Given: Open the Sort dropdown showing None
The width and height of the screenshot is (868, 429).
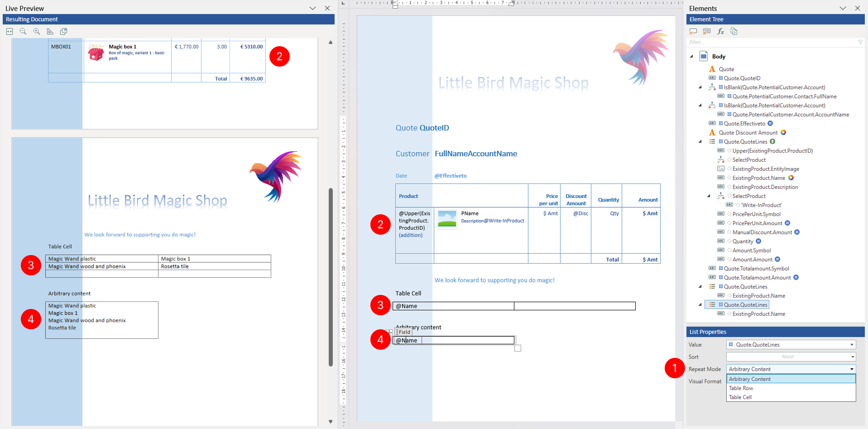Looking at the screenshot, I should click(852, 357).
